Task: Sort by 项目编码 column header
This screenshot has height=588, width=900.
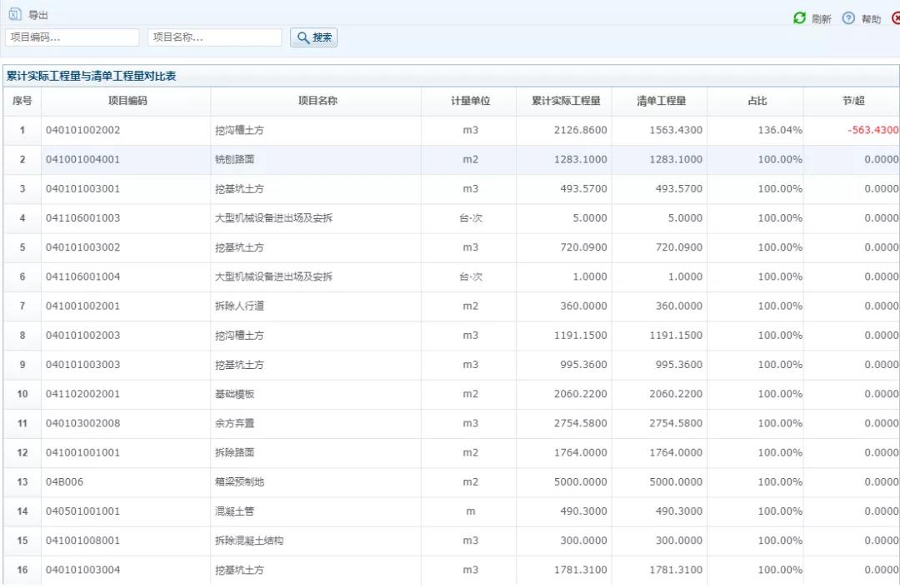Action: 127,101
